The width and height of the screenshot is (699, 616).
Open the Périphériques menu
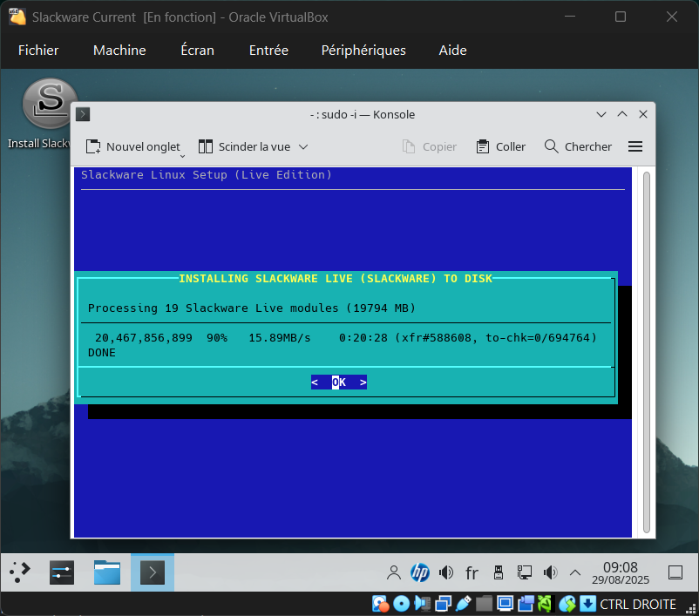click(363, 51)
